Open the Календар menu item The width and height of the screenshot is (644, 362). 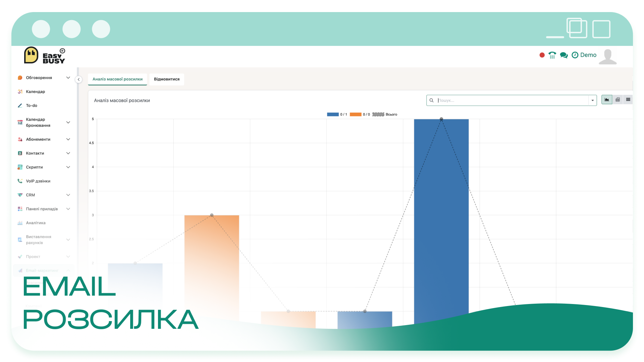[x=36, y=92]
